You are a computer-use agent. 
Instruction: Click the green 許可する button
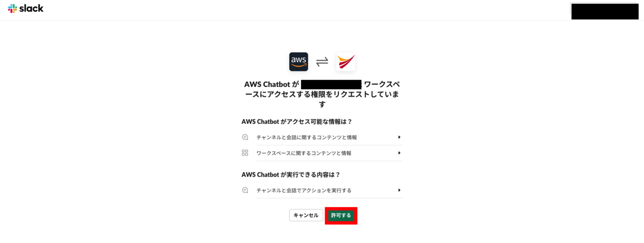click(341, 215)
